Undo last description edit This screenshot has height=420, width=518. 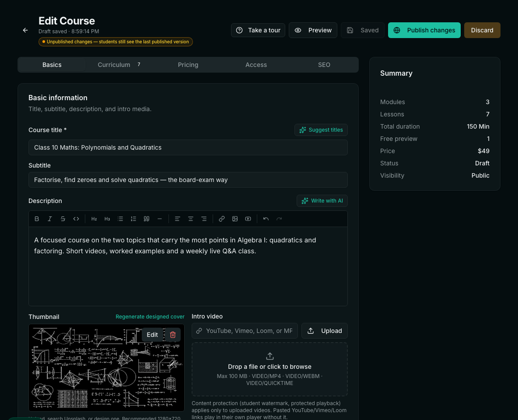(x=266, y=219)
